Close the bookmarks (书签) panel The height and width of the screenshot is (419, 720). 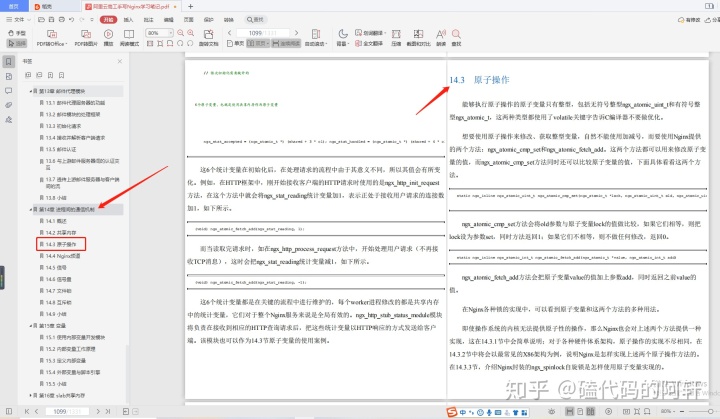click(x=120, y=61)
